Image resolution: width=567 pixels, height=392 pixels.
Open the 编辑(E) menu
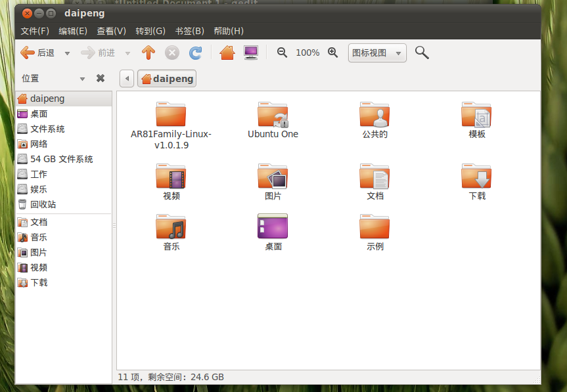click(x=73, y=31)
